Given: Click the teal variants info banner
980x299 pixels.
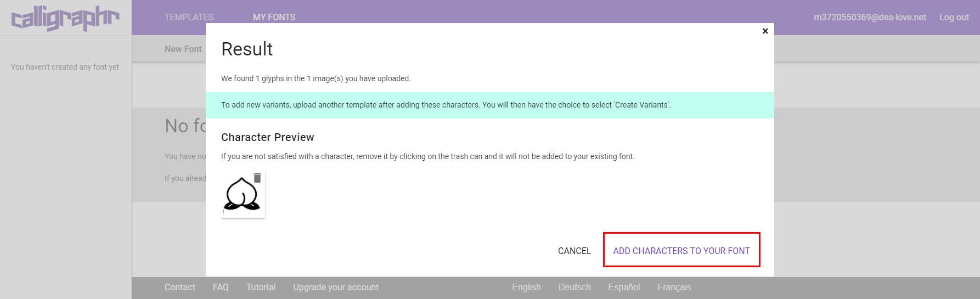Looking at the screenshot, I should pyautogui.click(x=489, y=105).
